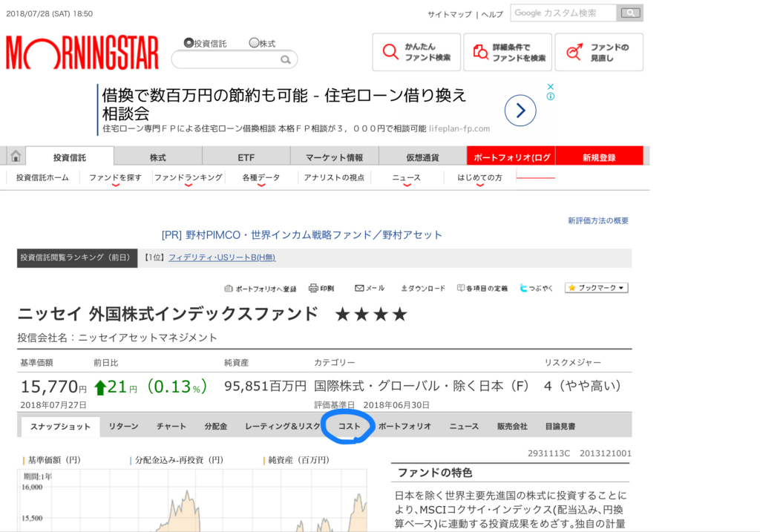Click the mortgage refinance ad headline

point(284,104)
